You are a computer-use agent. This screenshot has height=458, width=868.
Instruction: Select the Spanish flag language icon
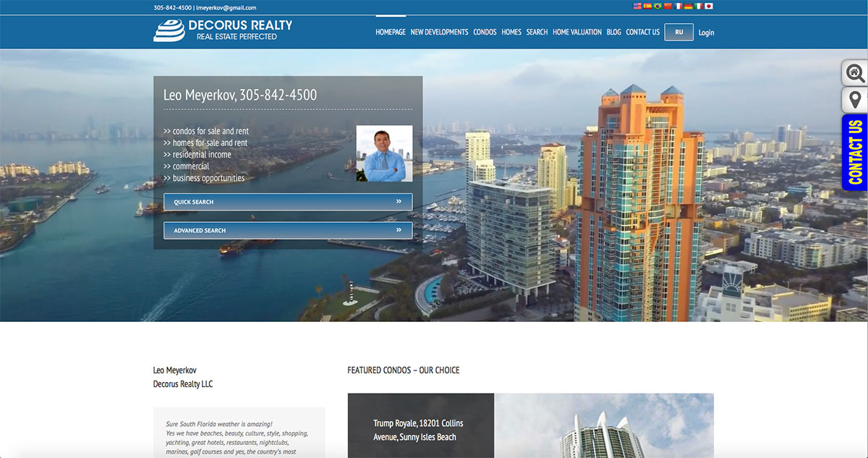pyautogui.click(x=647, y=6)
